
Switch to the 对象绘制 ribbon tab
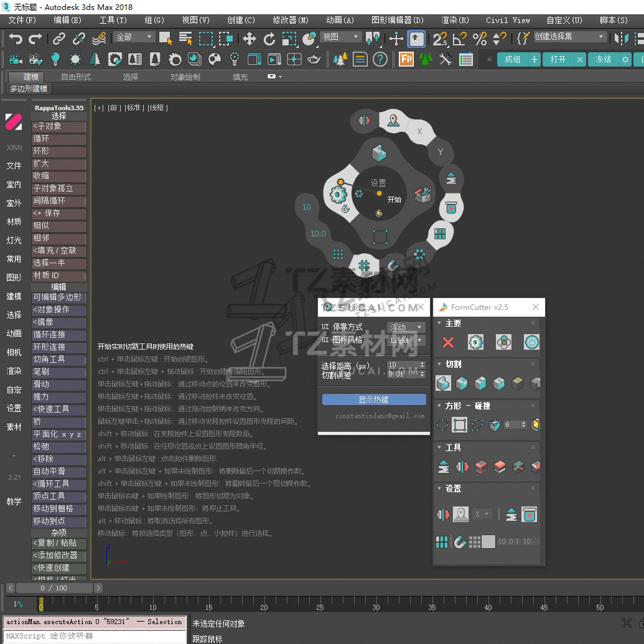pos(185,77)
